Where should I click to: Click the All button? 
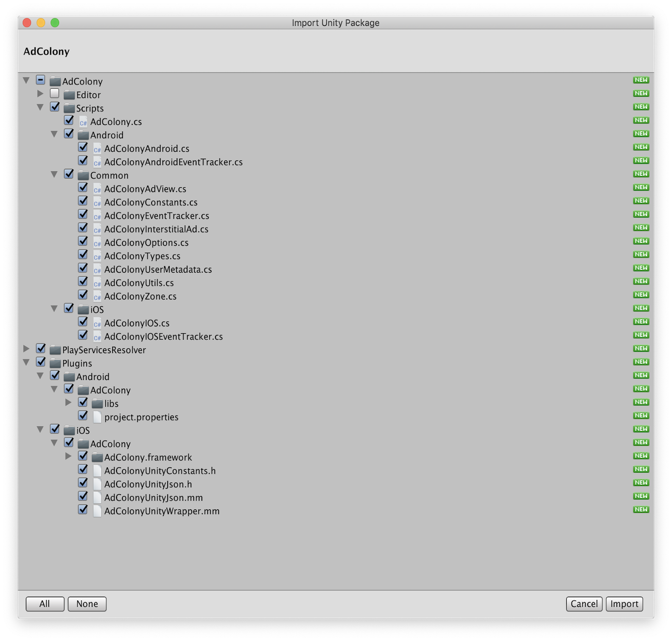coord(45,604)
